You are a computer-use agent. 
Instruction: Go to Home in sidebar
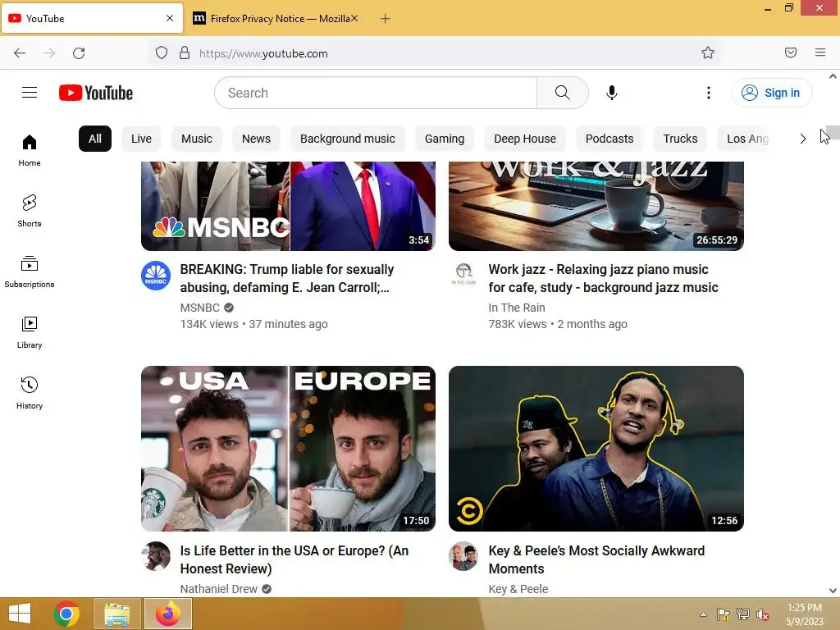click(30, 151)
